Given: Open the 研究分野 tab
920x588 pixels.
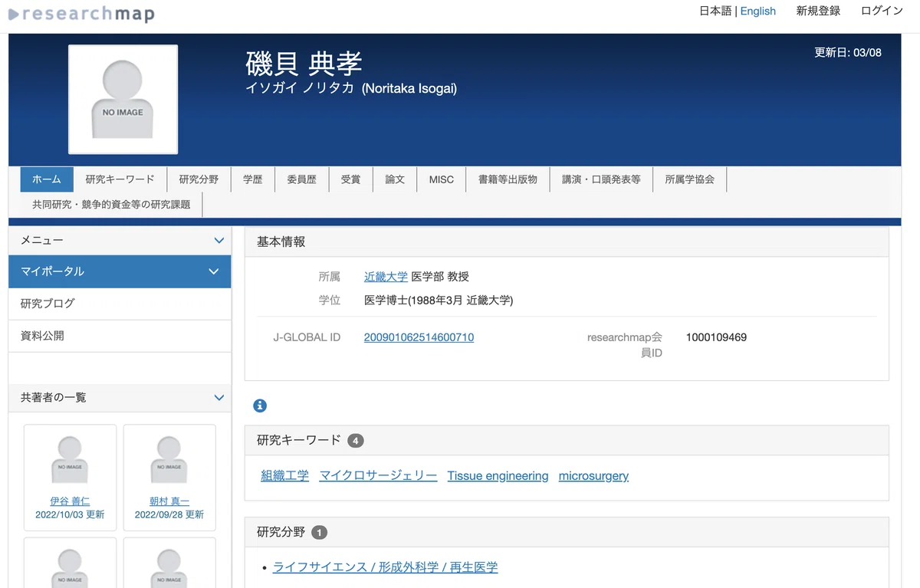Looking at the screenshot, I should pyautogui.click(x=199, y=179).
